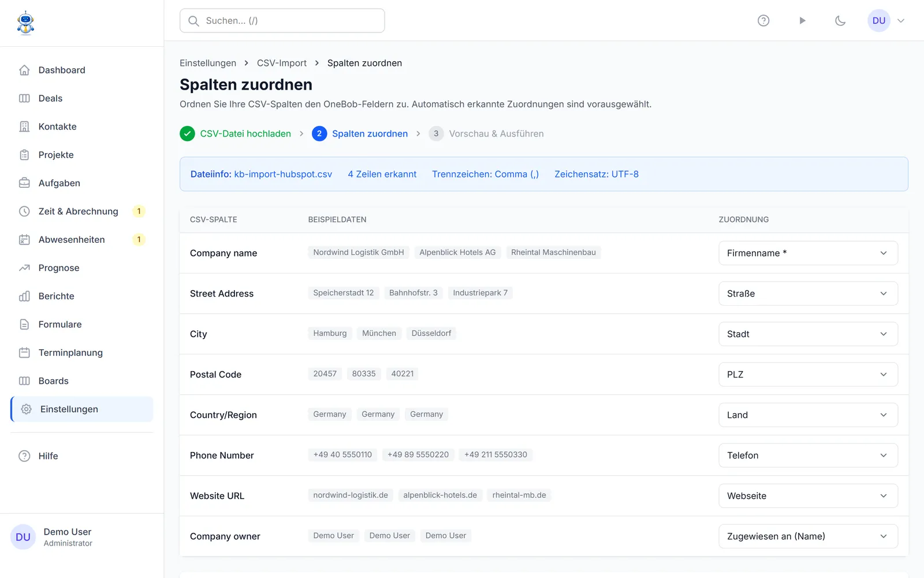Click CSV-Import breadcrumb link

282,63
